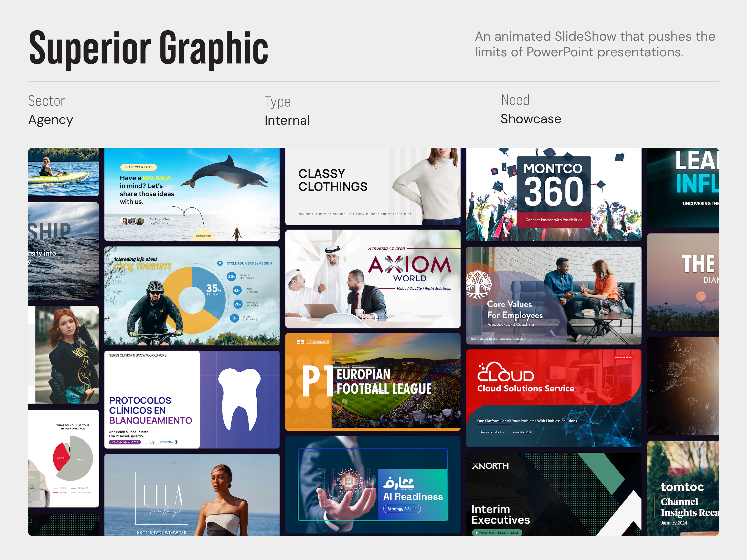Open the Axiom World slide
747x560 pixels.
pyautogui.click(x=373, y=279)
